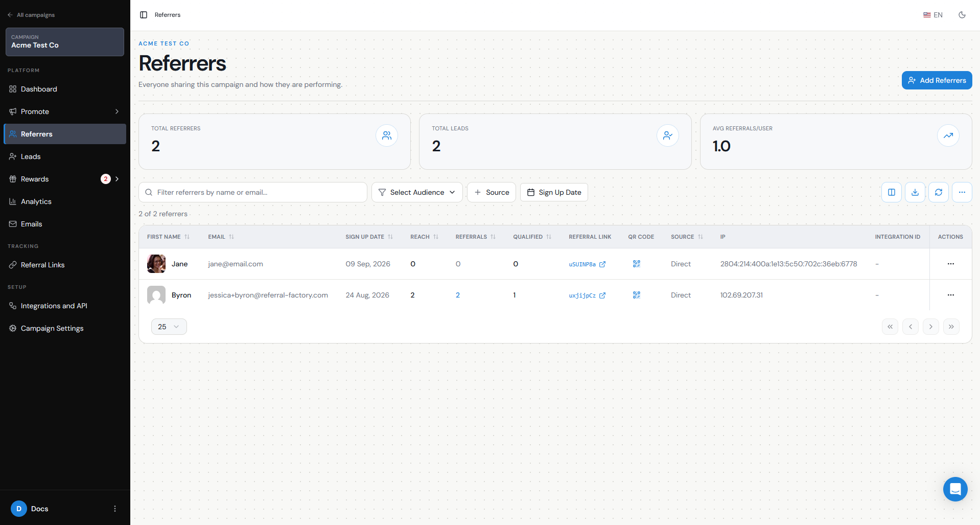Open the 25 rows per page dropdown
980x525 pixels.
169,327
